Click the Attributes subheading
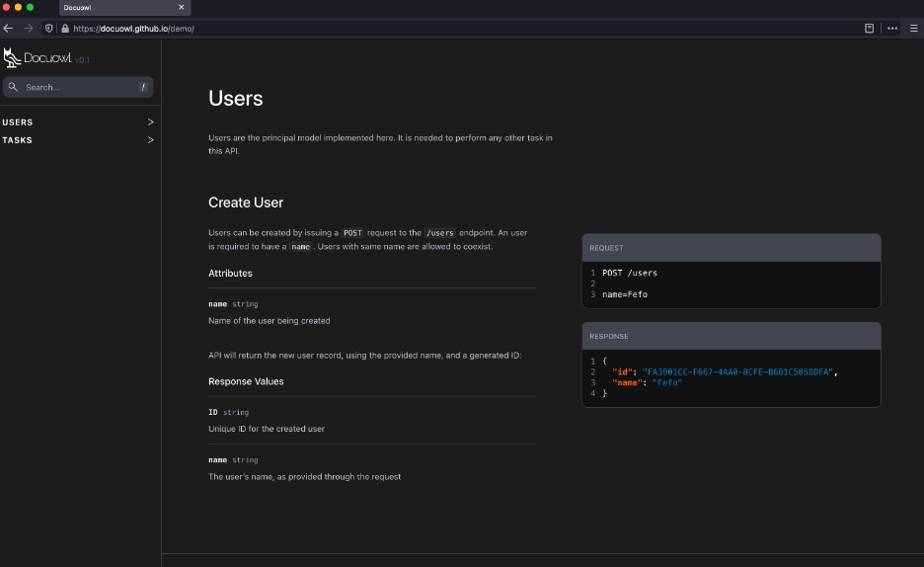The width and height of the screenshot is (924, 567). 230,274
